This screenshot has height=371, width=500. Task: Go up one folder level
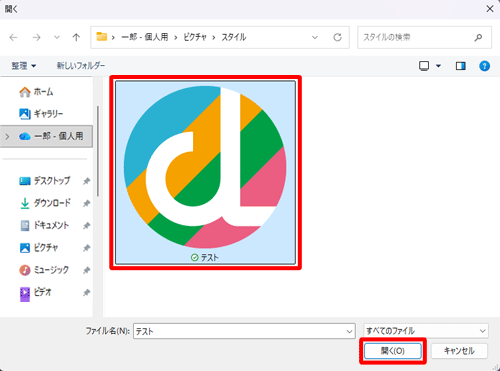pyautogui.click(x=76, y=37)
